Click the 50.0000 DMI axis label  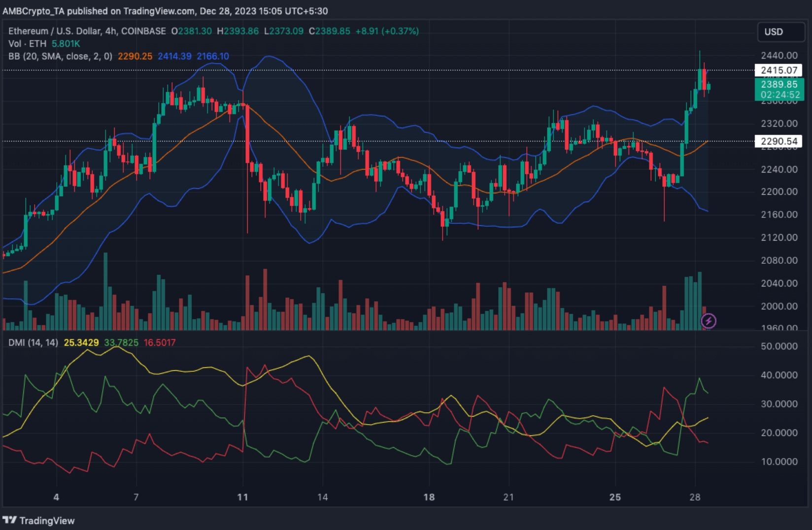point(779,347)
